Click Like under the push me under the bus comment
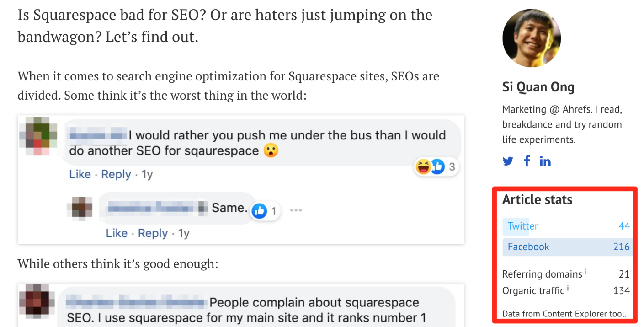This screenshot has height=327, width=644. point(80,174)
